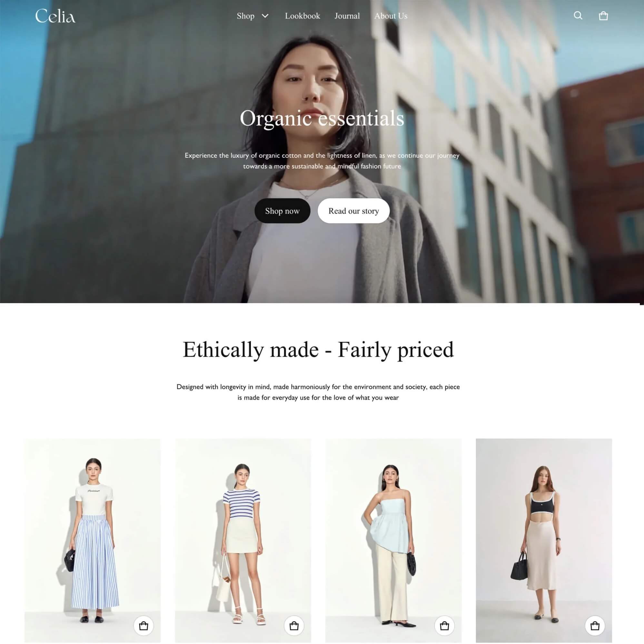Click the add-to-cart icon on fourth product

tap(595, 626)
